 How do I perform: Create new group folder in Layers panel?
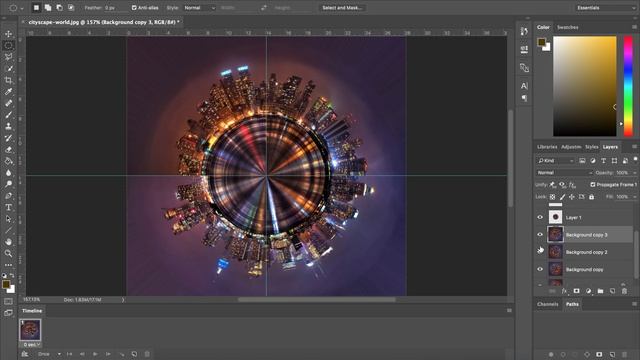pos(600,291)
